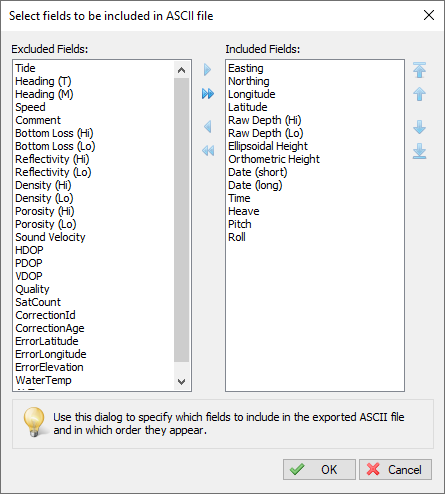
Task: Click the single right arrow to include field
Action: 207,70
